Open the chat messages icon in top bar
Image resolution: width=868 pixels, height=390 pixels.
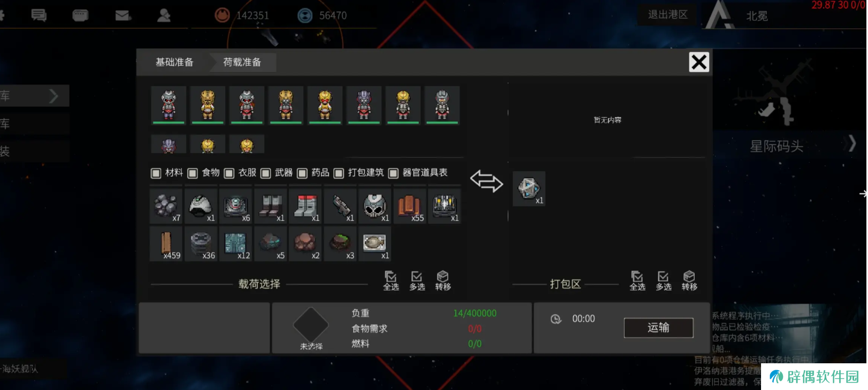[x=39, y=15]
